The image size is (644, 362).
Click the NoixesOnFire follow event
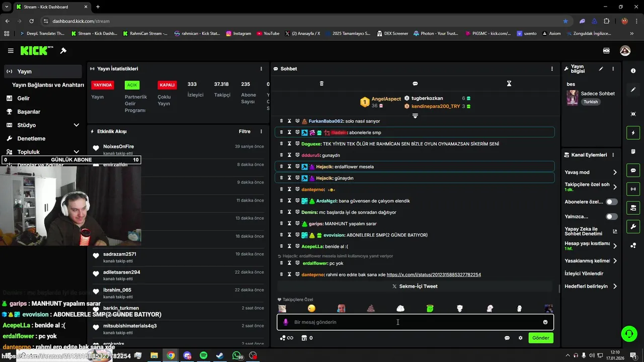click(179, 149)
